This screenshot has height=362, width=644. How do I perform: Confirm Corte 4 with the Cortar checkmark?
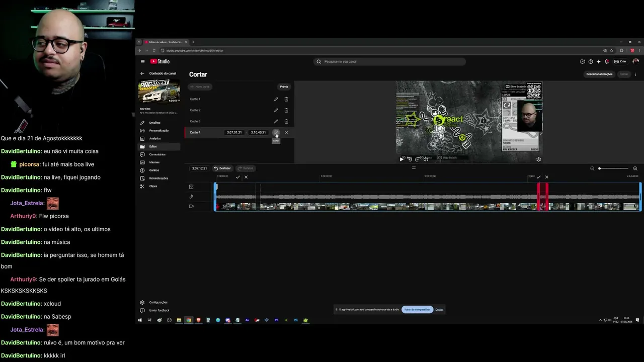[276, 133]
